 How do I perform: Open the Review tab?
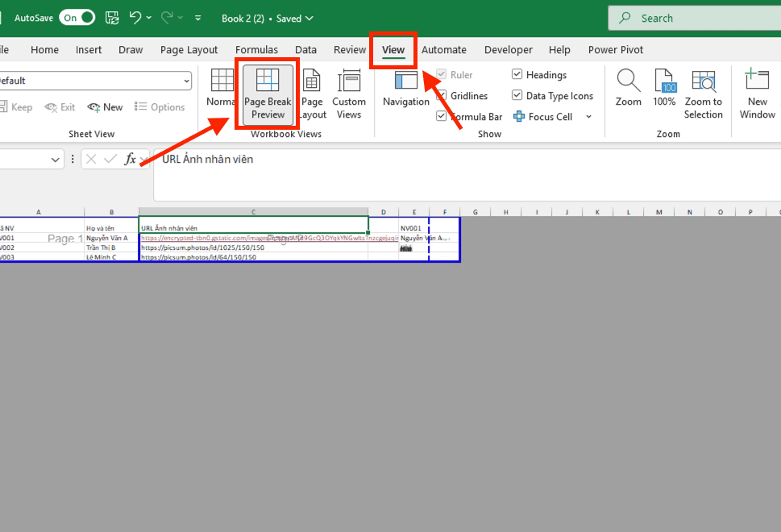tap(350, 50)
